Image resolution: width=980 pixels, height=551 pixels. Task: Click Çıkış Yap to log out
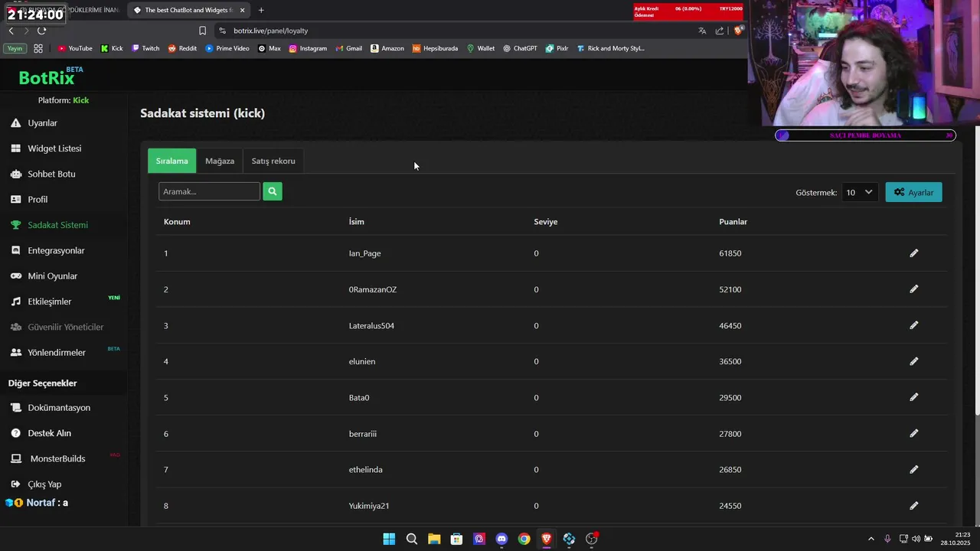tap(44, 484)
